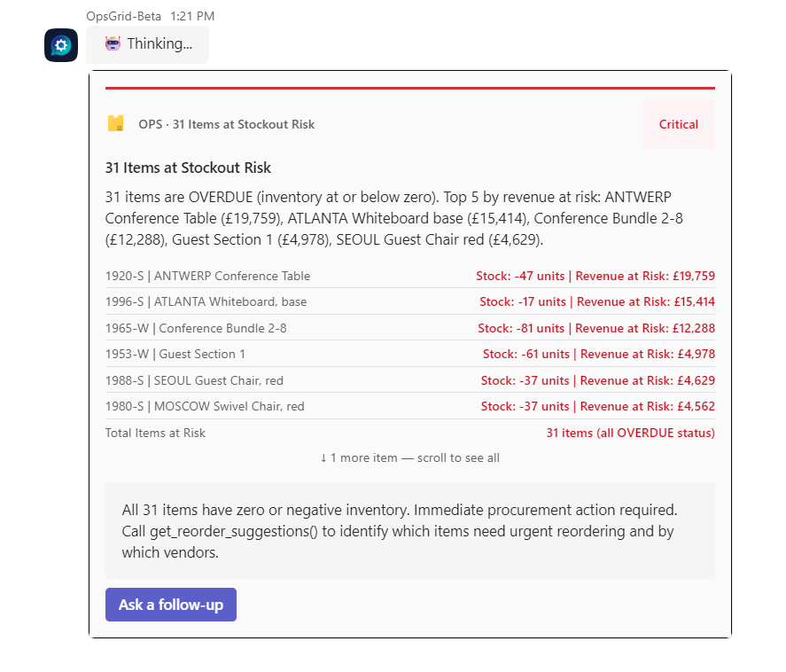786x672 pixels.
Task: Click the Revenue at Risk £4,978 value
Action: 648,354
